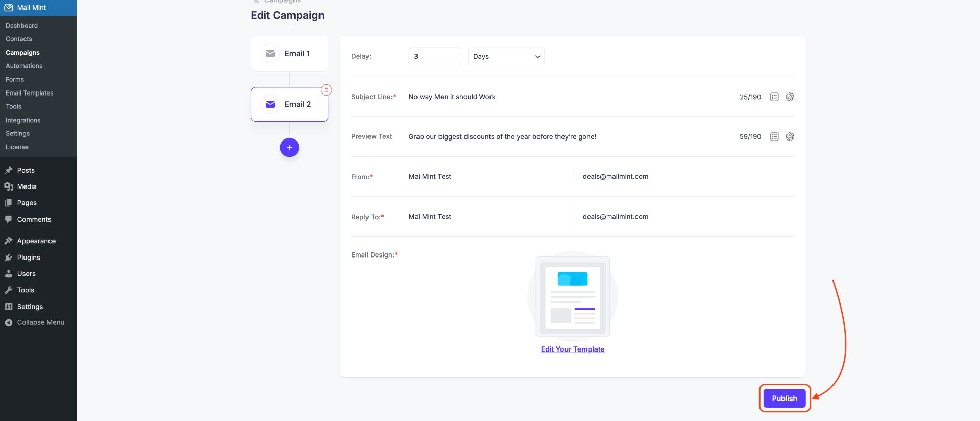The image size is (980, 421).
Task: Click the email design template thumbnail
Action: [573, 296]
